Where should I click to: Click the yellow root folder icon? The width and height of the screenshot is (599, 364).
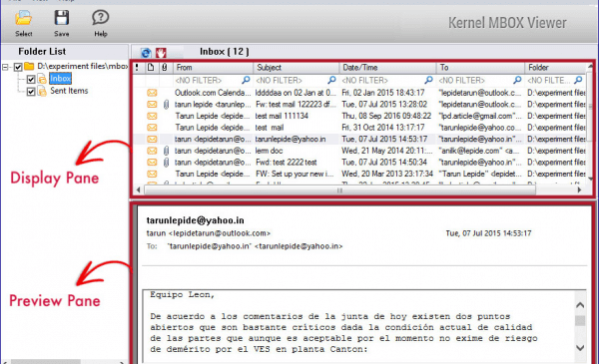pos(29,67)
